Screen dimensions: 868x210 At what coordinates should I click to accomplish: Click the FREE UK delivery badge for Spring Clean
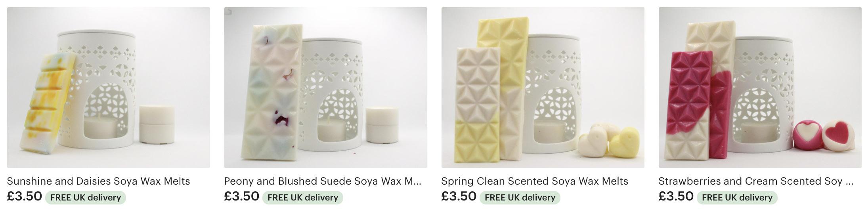520,197
